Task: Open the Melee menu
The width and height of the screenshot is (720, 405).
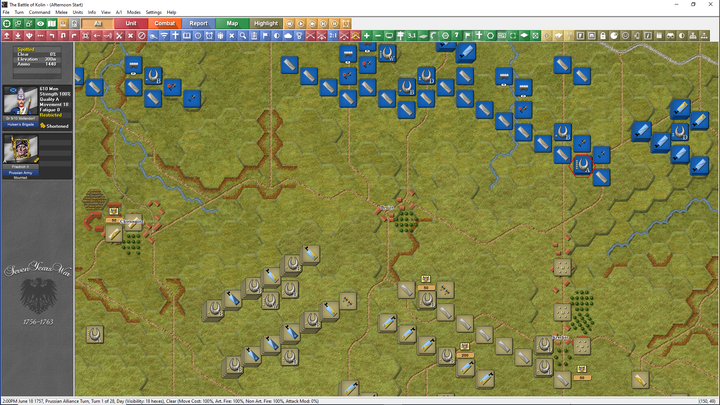Action: [x=61, y=12]
